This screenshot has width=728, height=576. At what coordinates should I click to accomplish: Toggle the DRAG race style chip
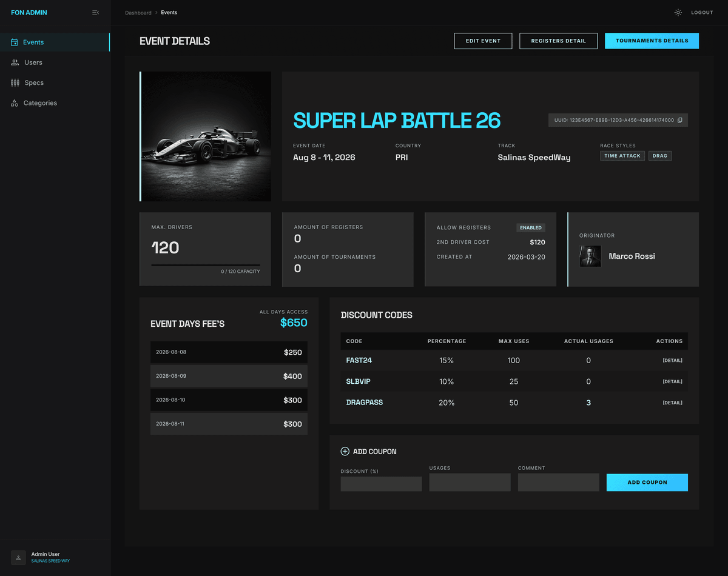(x=660, y=156)
